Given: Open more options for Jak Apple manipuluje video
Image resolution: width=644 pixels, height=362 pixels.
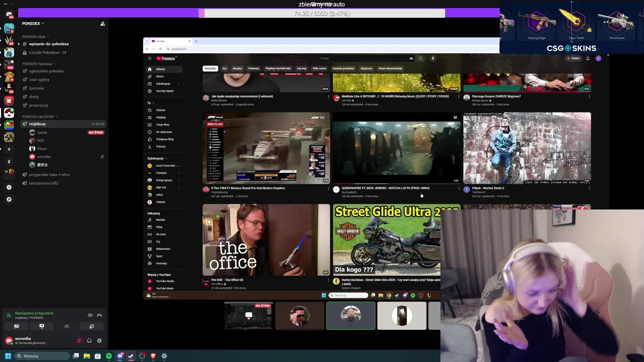Looking at the screenshot, I should pos(329,97).
